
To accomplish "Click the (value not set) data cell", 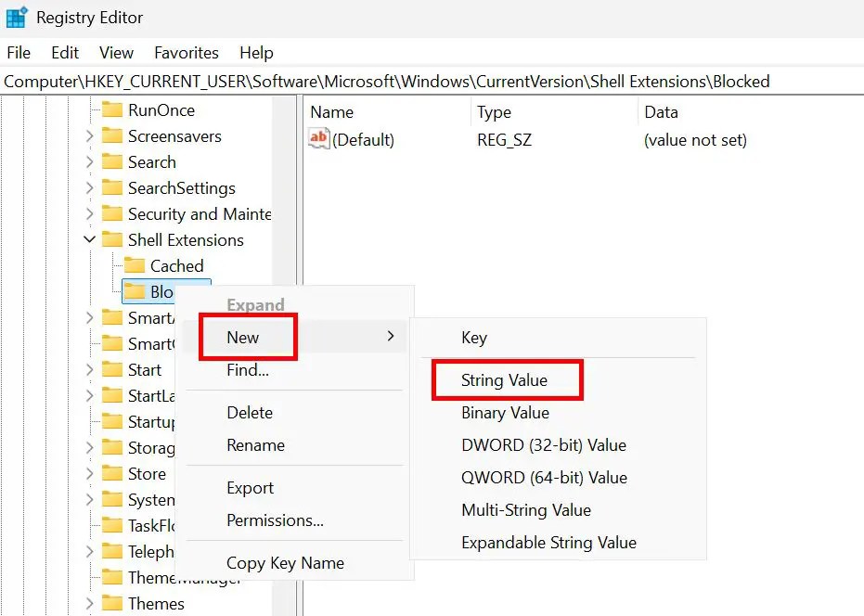I will [695, 140].
